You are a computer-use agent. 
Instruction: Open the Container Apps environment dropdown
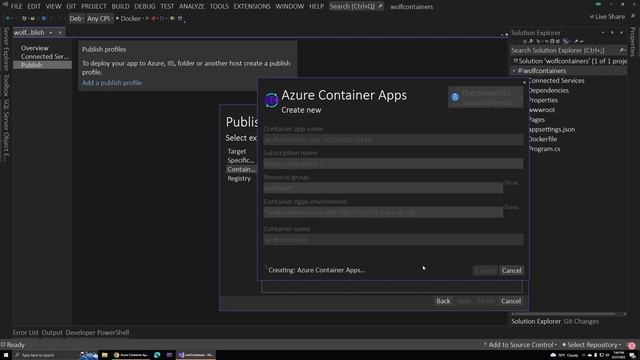(x=383, y=212)
